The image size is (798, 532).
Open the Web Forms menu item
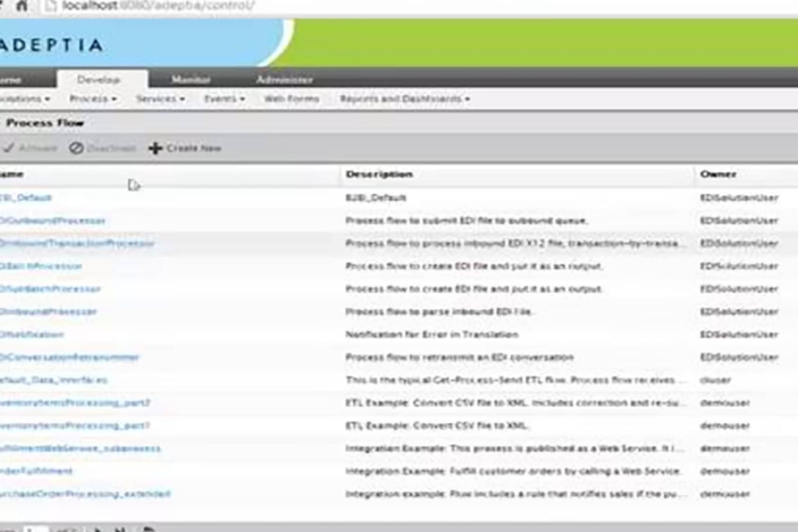tap(291, 99)
